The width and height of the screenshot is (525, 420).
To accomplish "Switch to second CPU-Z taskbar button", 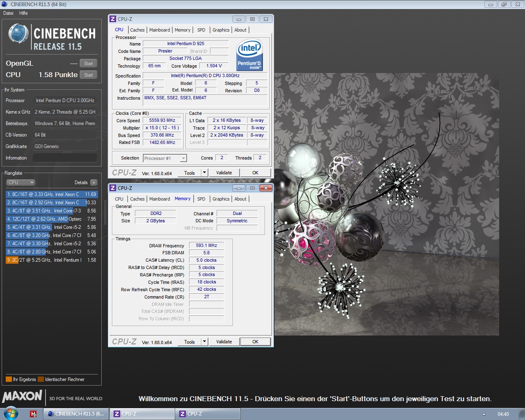I will click(x=208, y=414).
